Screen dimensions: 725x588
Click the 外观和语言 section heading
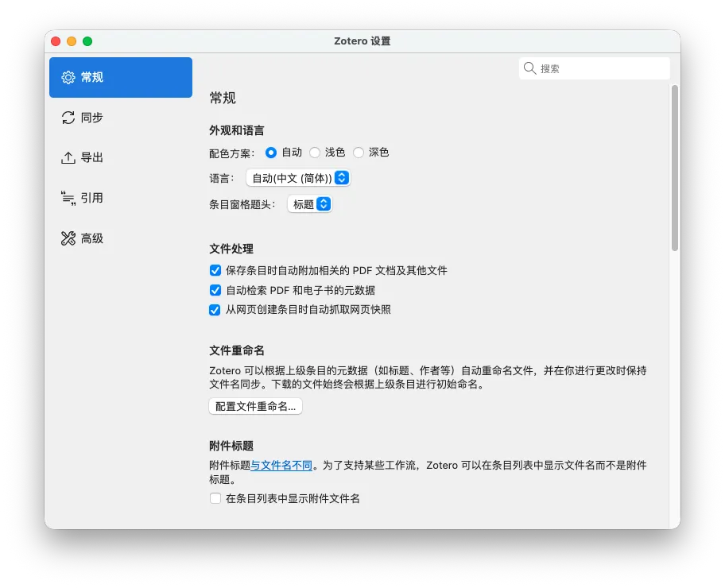click(x=237, y=130)
